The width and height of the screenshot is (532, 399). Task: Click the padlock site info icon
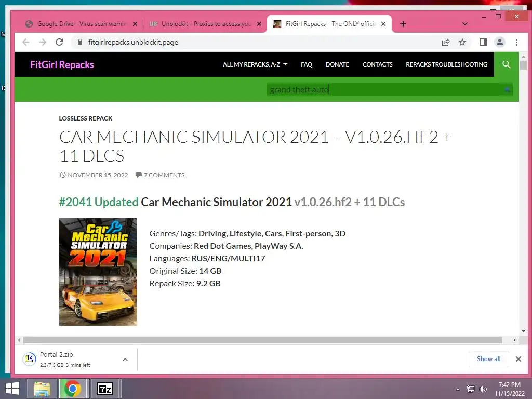point(80,42)
